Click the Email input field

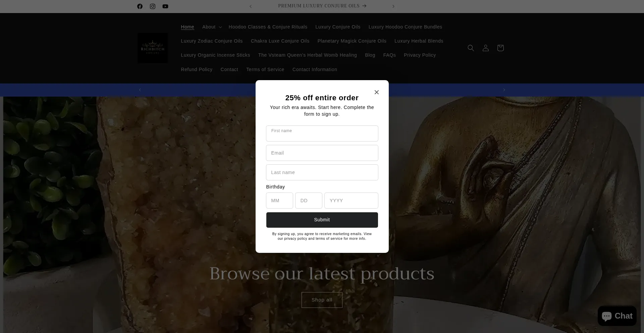coord(322,153)
